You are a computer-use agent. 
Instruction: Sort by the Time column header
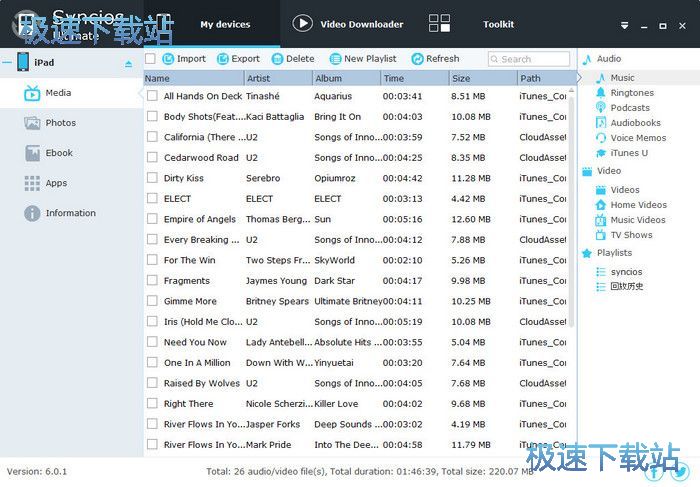415,78
